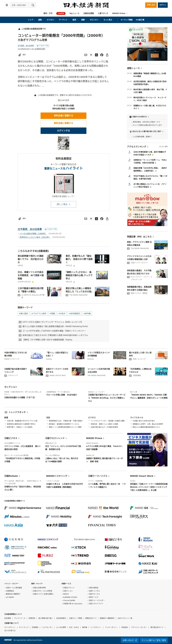Go to Myニュース
The width and height of the screenshot is (172, 644).
pyautogui.click(x=74, y=14)
